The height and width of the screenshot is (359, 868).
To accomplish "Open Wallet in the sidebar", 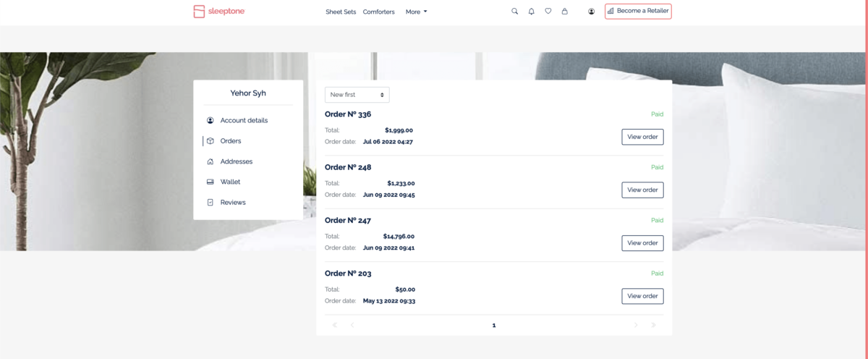I will coord(230,182).
